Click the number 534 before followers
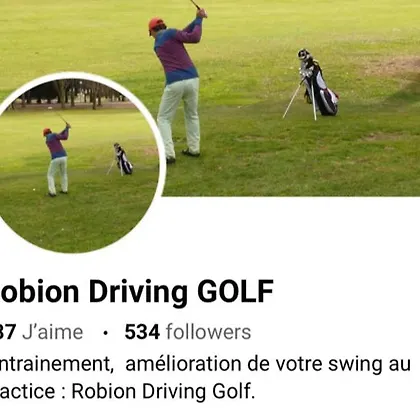 142,332
